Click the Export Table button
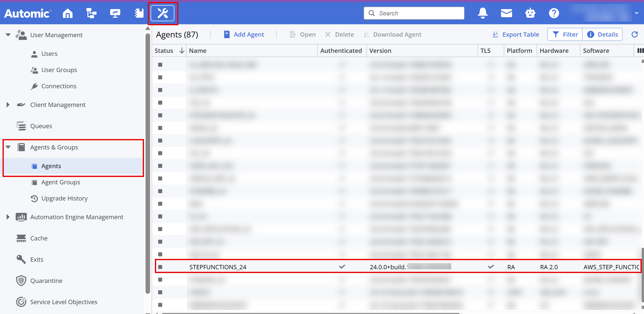Image resolution: width=644 pixels, height=314 pixels. click(516, 34)
